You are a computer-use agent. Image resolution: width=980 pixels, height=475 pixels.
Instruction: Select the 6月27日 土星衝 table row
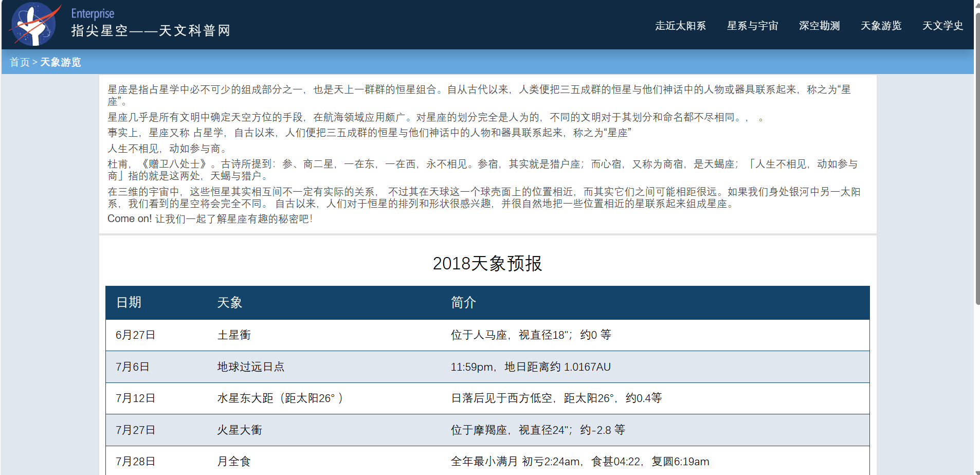tap(487, 335)
